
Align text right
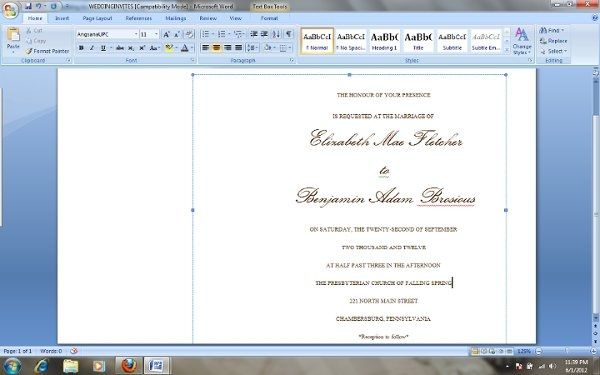click(228, 48)
